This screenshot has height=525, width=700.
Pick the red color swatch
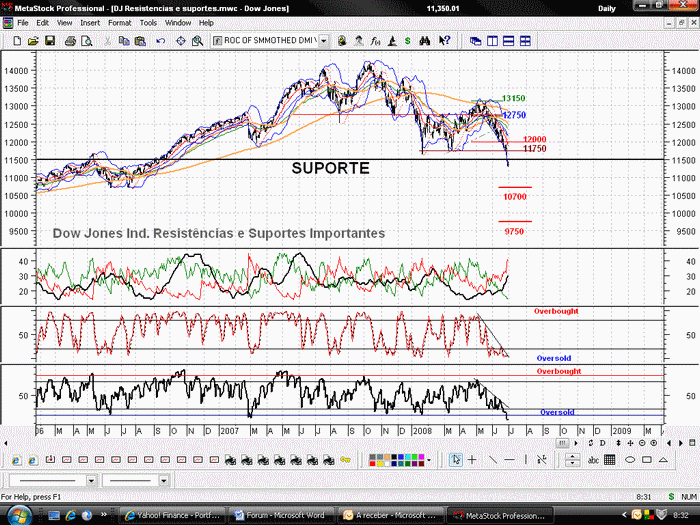(x=372, y=463)
